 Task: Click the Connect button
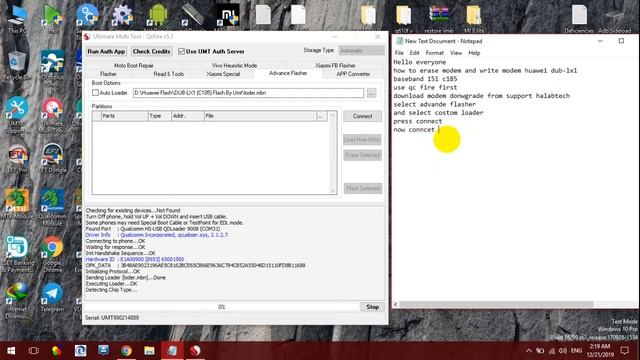point(362,116)
